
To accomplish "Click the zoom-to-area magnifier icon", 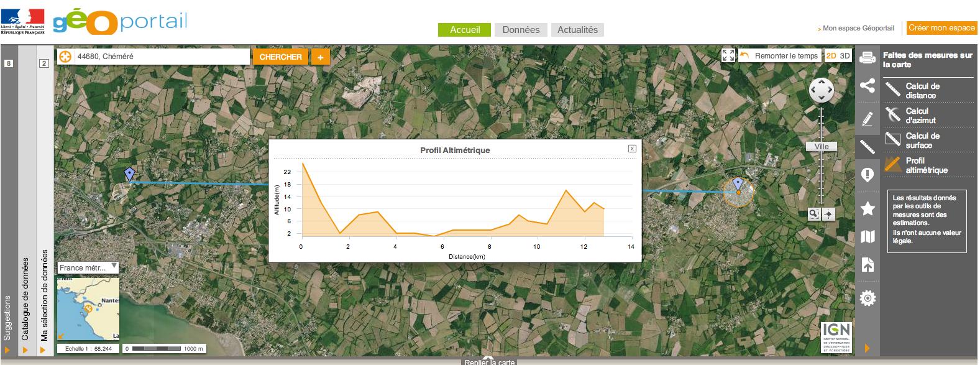I will click(813, 214).
